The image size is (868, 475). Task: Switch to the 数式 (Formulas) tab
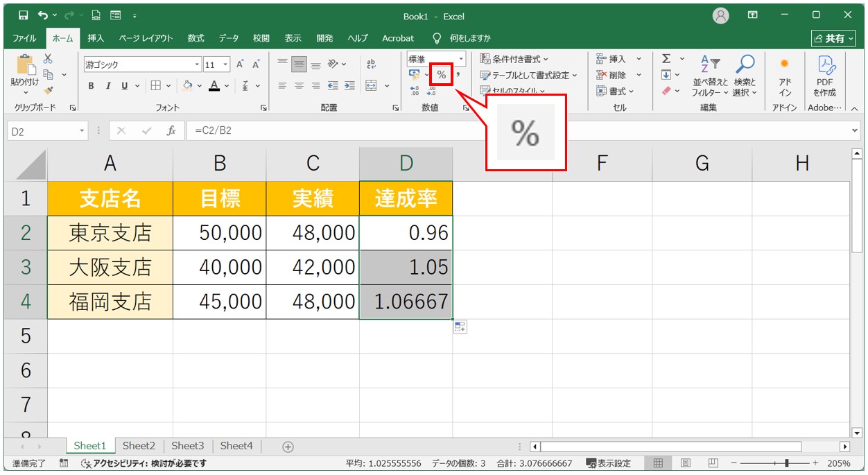point(196,38)
